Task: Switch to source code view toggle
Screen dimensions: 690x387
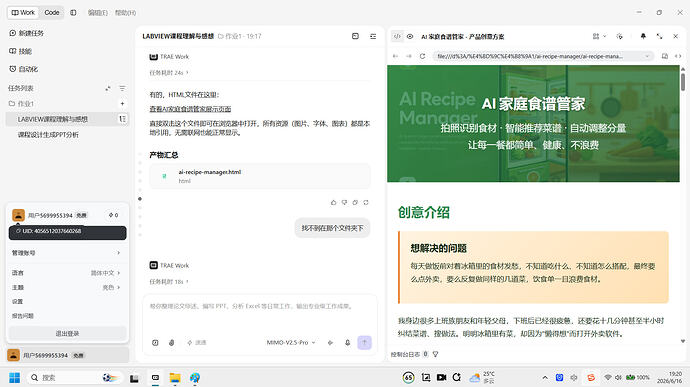Action: pos(397,37)
